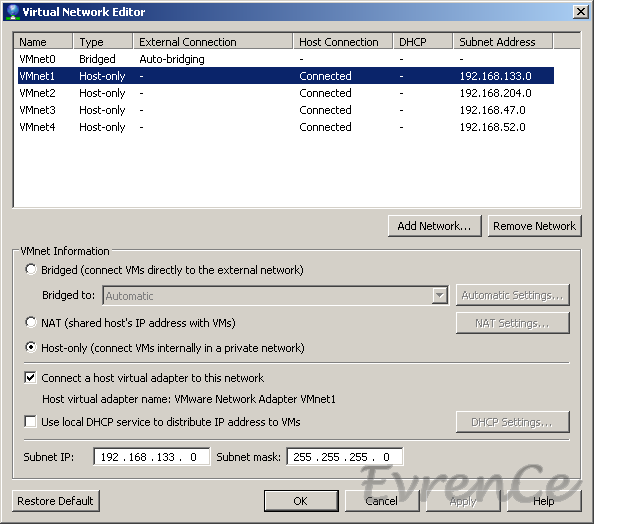
Task: Click the Add Network button
Action: pos(434,226)
